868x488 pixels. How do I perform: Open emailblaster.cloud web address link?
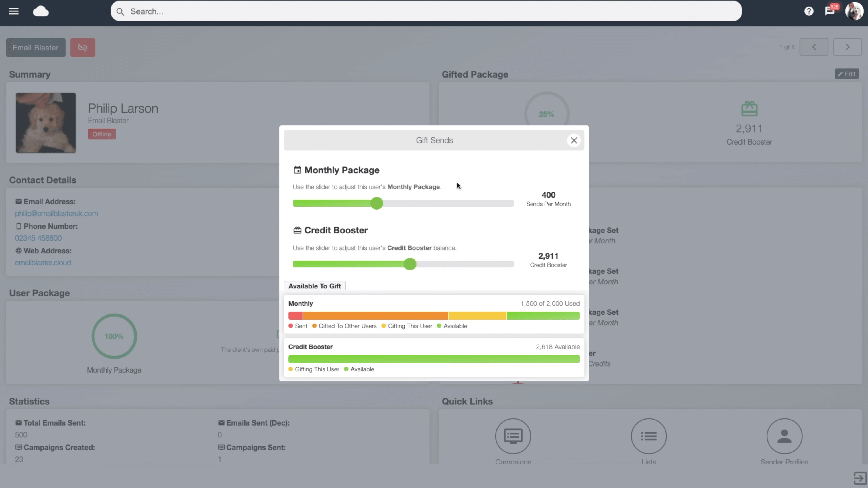click(43, 263)
